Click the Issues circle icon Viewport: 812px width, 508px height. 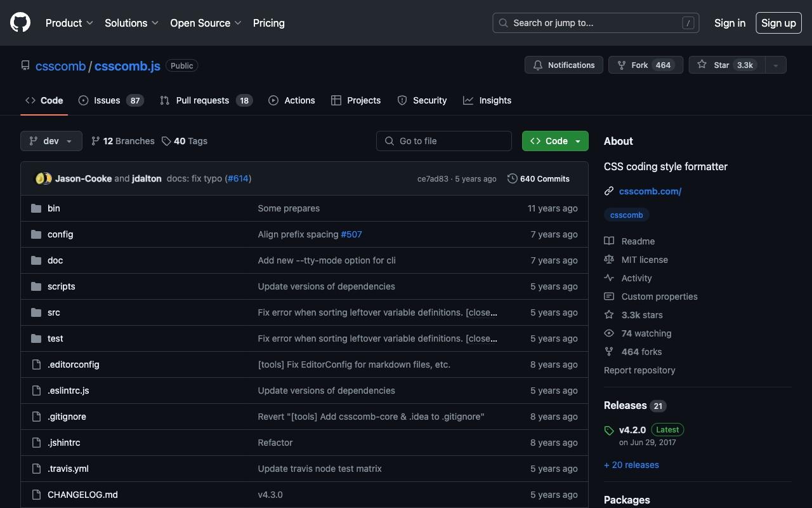84,100
